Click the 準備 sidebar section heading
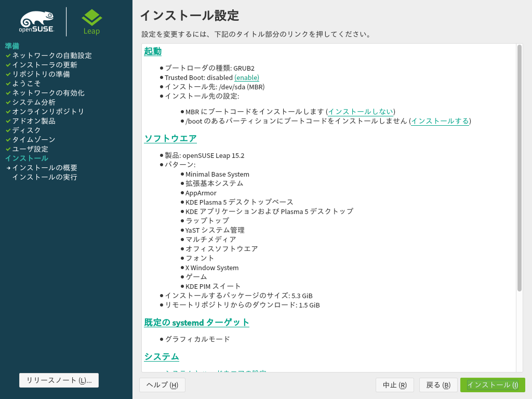Viewport: 532px width, 399px height. (x=12, y=46)
